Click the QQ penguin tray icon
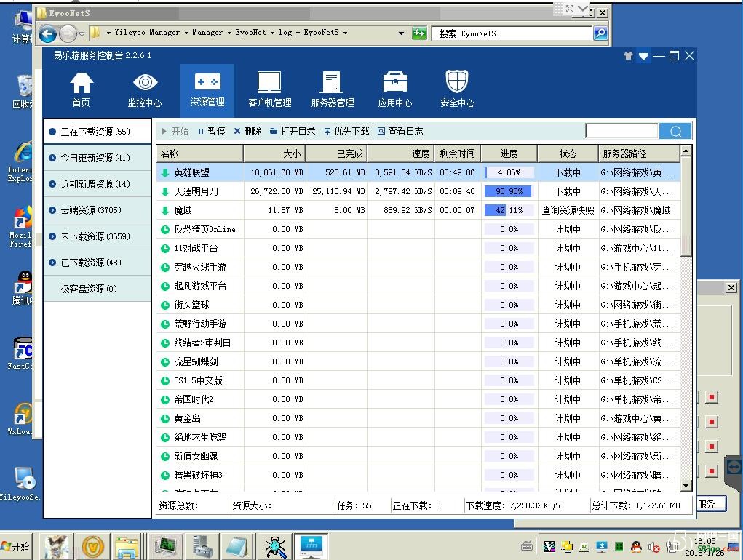The height and width of the screenshot is (560, 743). [x=636, y=547]
